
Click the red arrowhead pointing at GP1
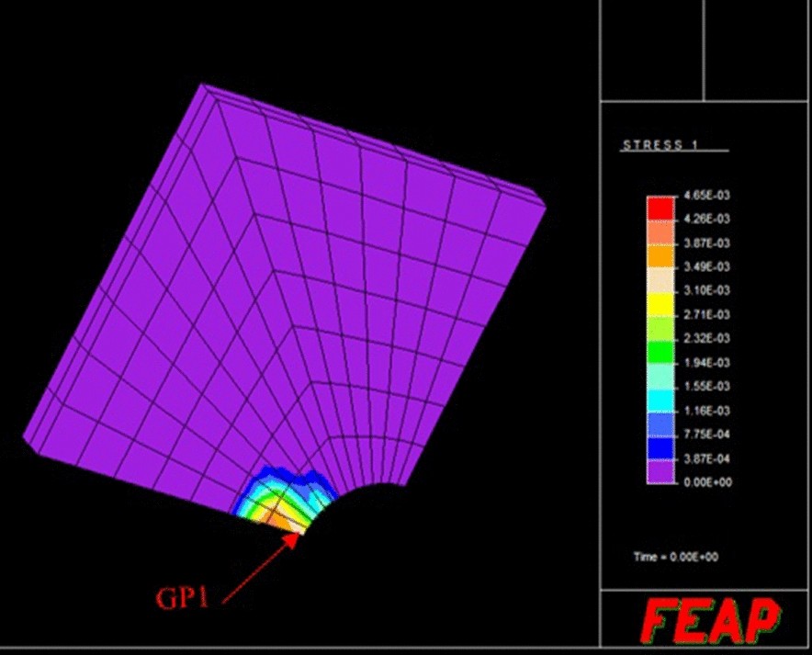[x=291, y=539]
